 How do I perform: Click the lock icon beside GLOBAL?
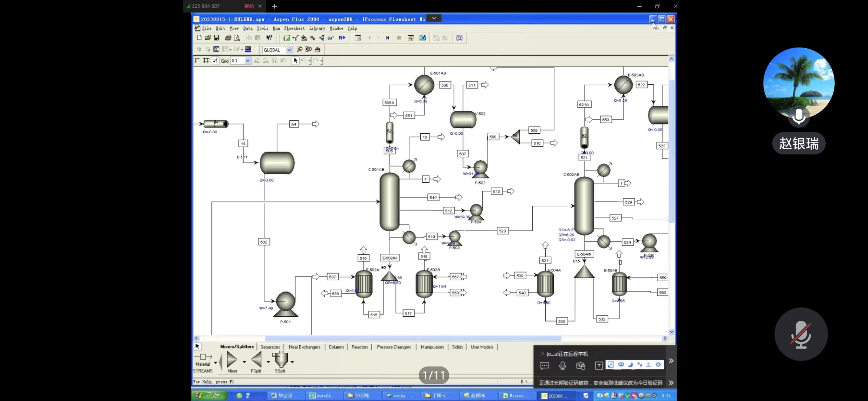point(318,49)
